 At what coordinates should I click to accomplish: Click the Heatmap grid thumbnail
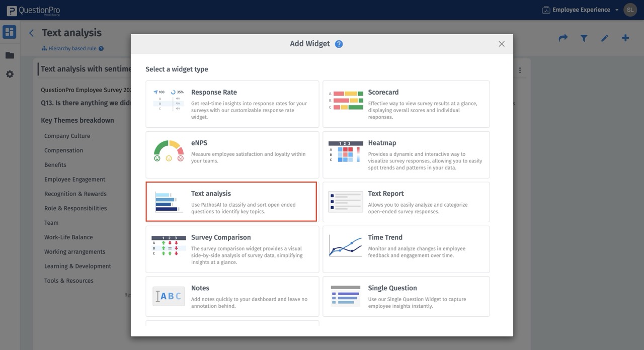click(345, 151)
